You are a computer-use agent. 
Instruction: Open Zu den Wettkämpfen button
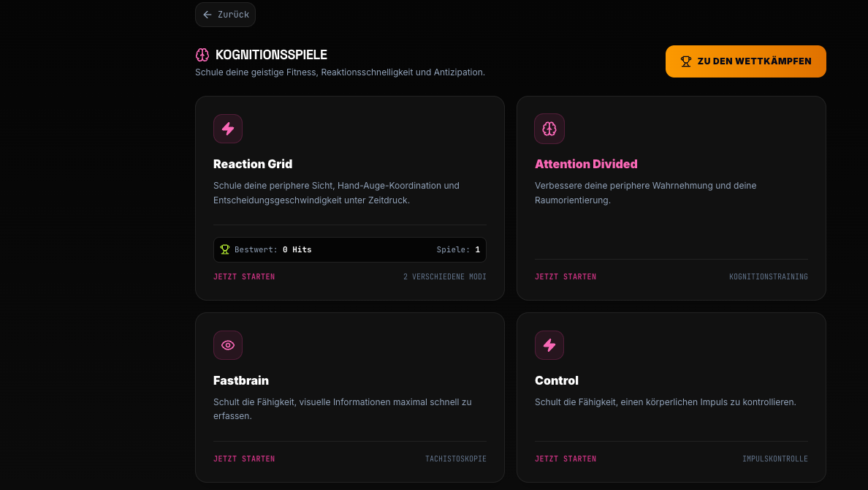[x=745, y=61]
